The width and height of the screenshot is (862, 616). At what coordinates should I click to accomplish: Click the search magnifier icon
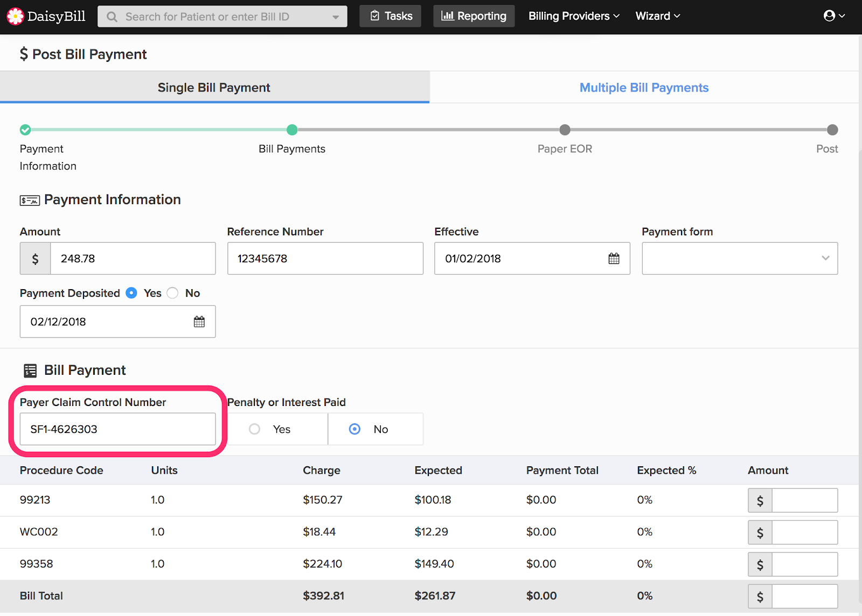112,17
